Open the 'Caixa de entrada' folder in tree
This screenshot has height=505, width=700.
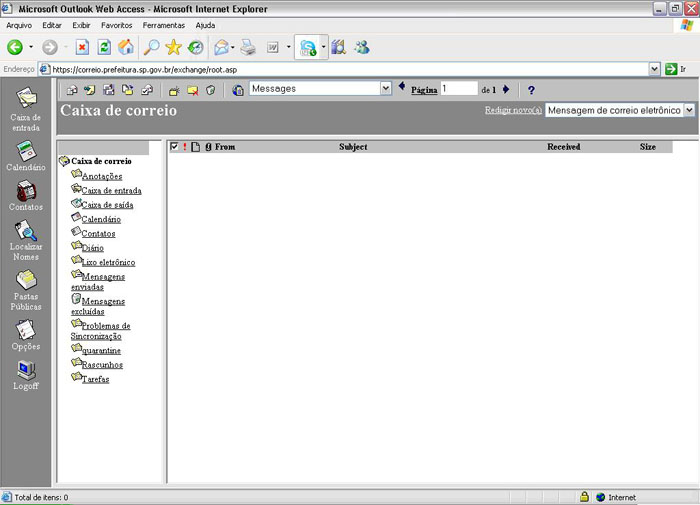tap(112, 191)
